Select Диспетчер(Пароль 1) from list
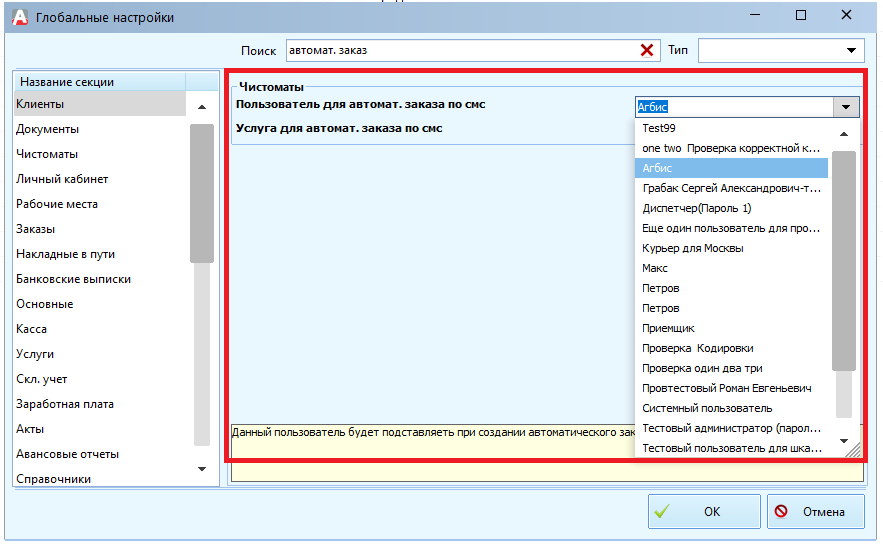The width and height of the screenshot is (883, 550). point(732,208)
